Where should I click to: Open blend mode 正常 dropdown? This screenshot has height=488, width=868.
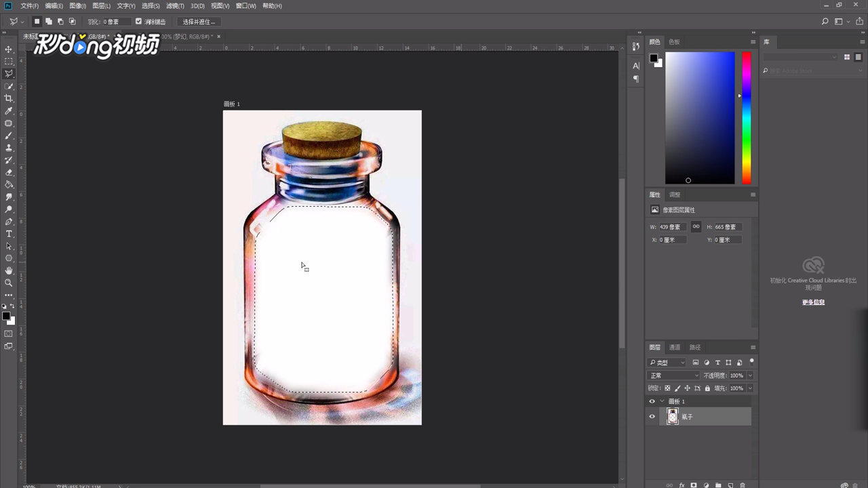[x=674, y=375]
